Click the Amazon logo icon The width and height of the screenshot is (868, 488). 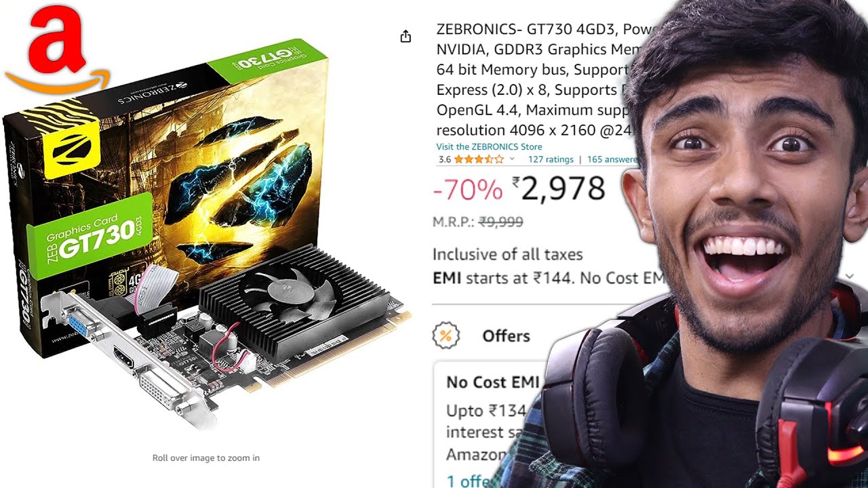click(x=57, y=52)
